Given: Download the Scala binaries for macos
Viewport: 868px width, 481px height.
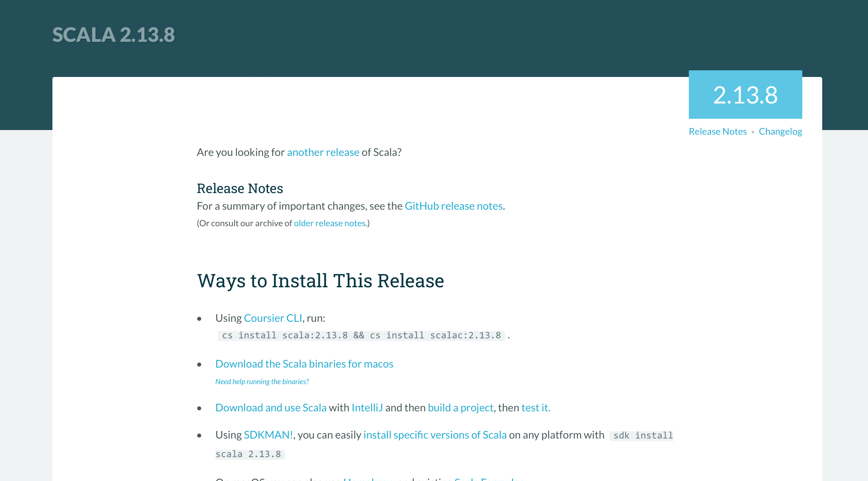Looking at the screenshot, I should (x=304, y=364).
